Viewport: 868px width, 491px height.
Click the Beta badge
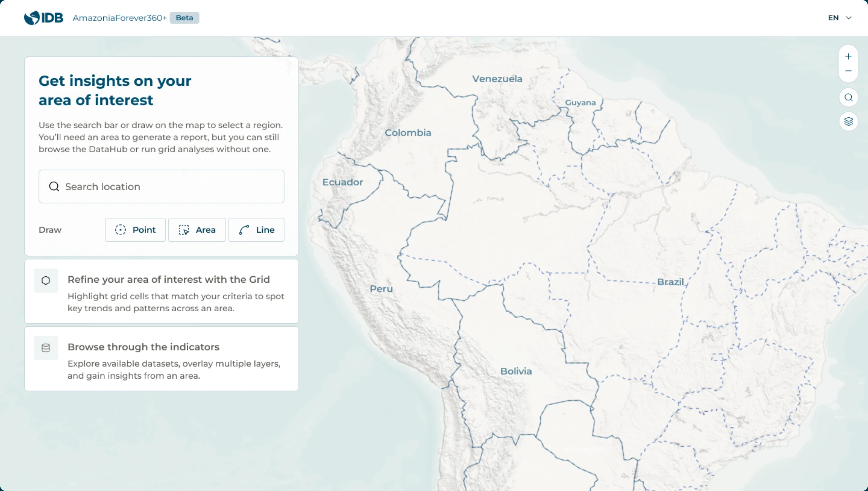pyautogui.click(x=185, y=17)
